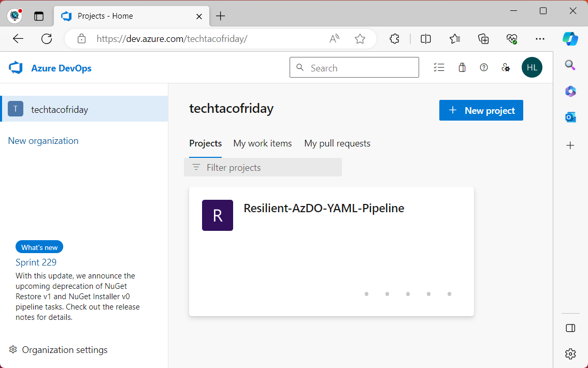This screenshot has height=368, width=588.
Task: View site information lock icon
Action: pos(81,39)
